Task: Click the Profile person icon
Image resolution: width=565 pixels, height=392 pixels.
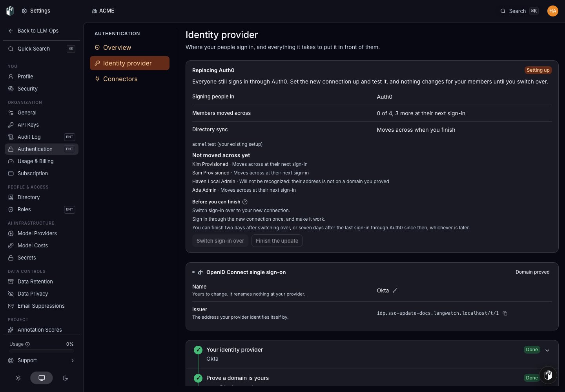Action: coord(11,77)
